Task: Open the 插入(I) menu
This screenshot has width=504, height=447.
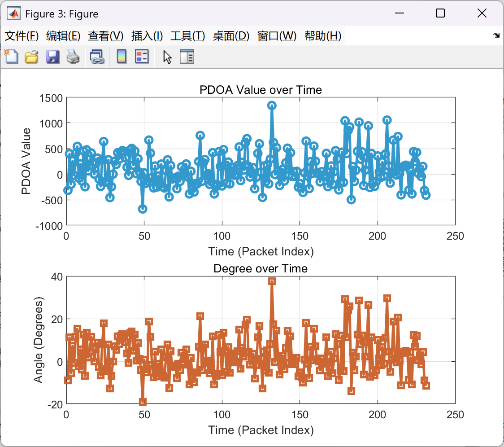Action: tap(147, 36)
